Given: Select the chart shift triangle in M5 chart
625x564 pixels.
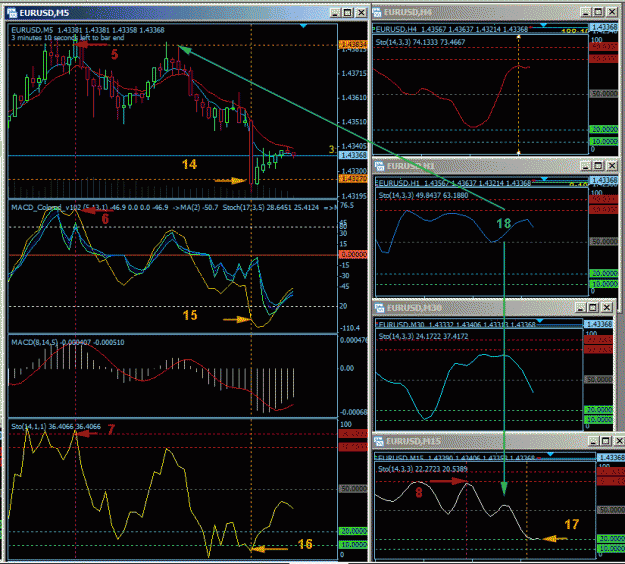Looking at the screenshot, I should point(303,26).
